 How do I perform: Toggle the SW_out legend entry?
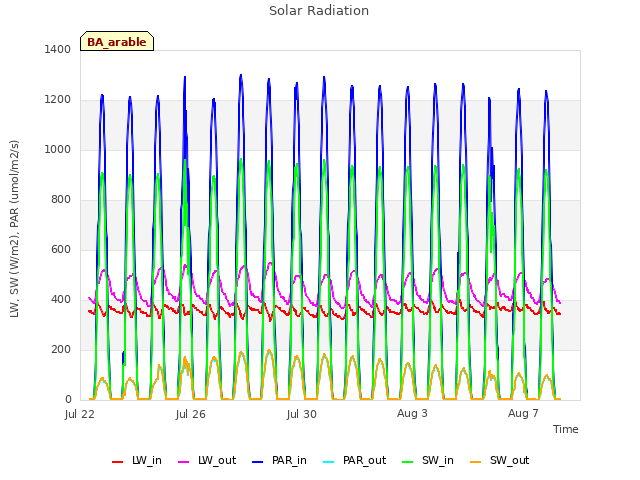(x=500, y=460)
